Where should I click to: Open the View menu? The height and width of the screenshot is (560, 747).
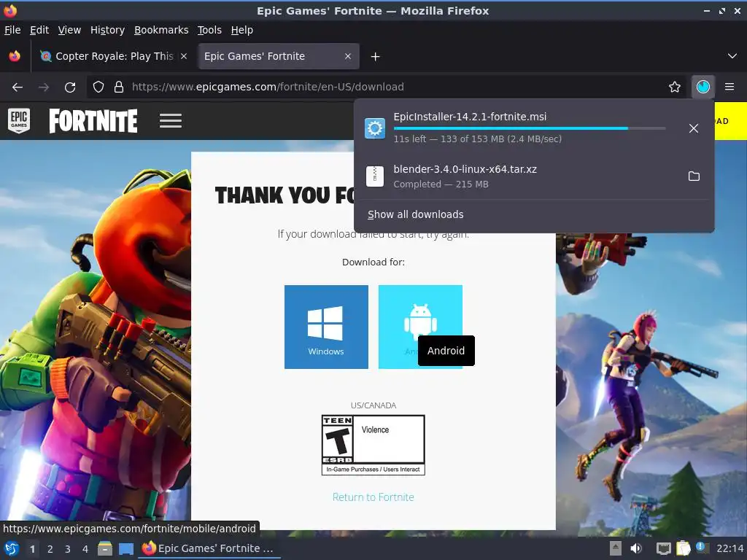[69, 30]
